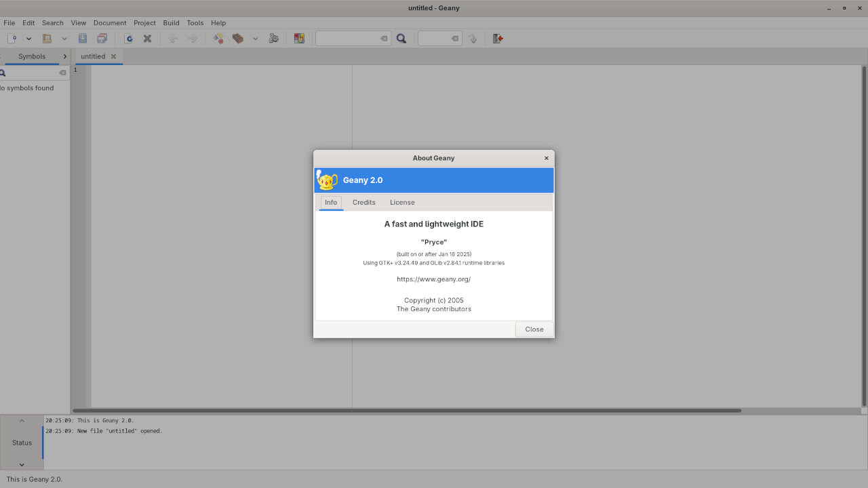Click the Navigate Forward arrow icon
The width and height of the screenshot is (868, 488).
click(x=193, y=39)
